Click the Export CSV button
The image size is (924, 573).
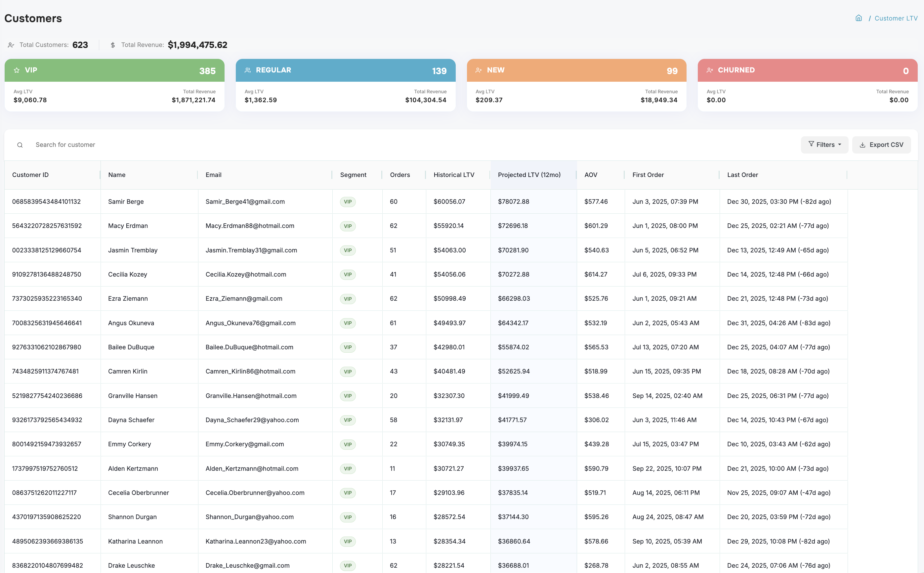tap(882, 144)
